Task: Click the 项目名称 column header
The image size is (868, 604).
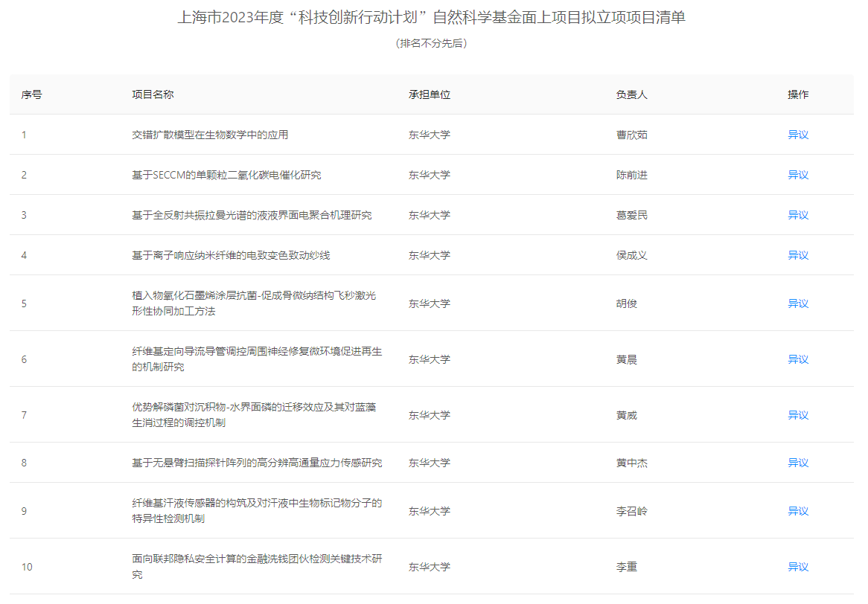Action: coord(153,94)
